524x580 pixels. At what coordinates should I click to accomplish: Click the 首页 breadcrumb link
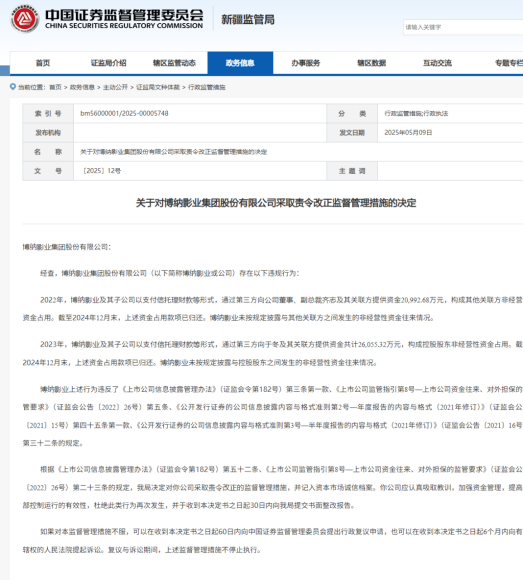(x=55, y=87)
